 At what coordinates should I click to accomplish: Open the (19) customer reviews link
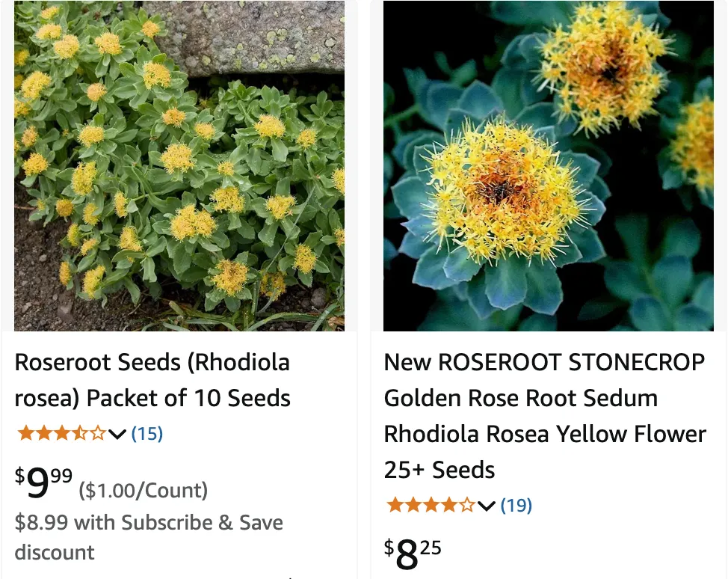click(516, 506)
